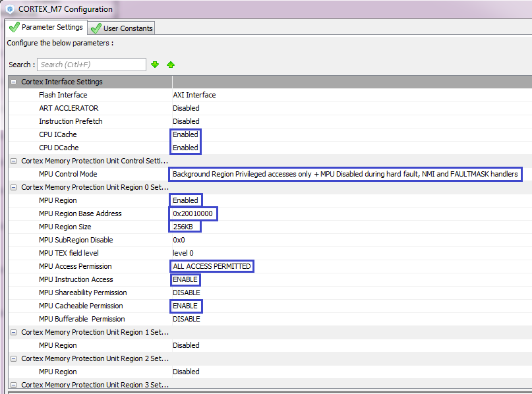Open the CPU DCache Enabled value
532x394 pixels.
pyautogui.click(x=185, y=148)
